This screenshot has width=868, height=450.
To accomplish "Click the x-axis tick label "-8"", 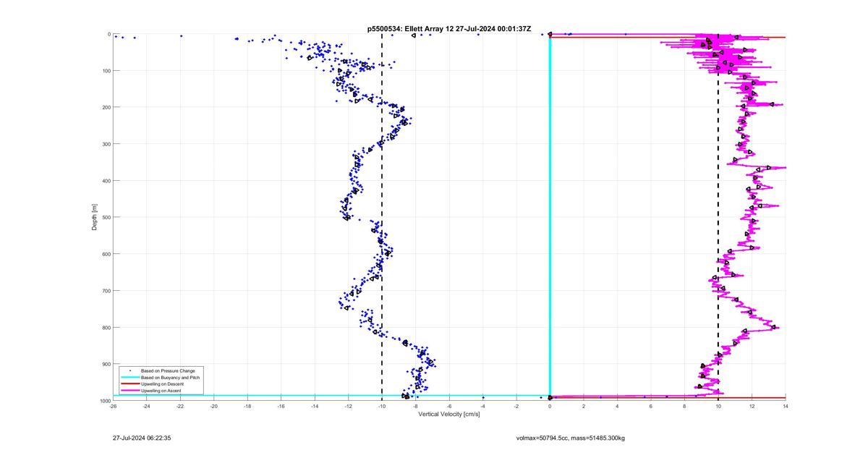I will [416, 406].
